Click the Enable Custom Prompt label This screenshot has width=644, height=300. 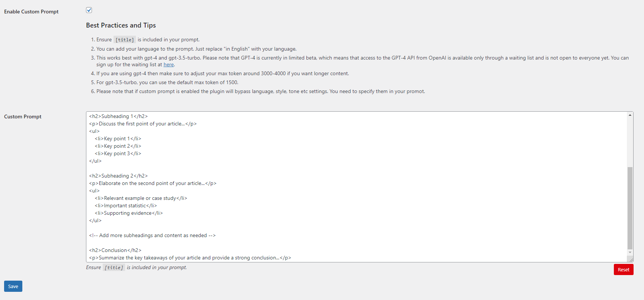31,12
